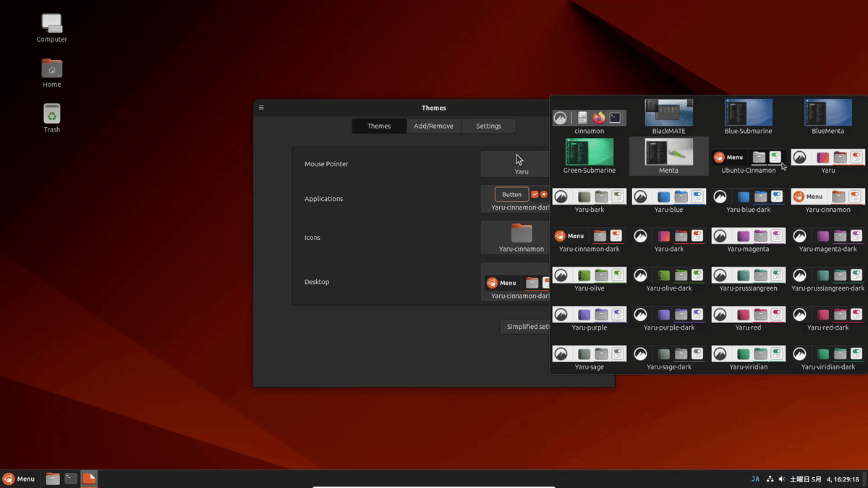Select the Blue-Submarine desktop theme

click(749, 117)
